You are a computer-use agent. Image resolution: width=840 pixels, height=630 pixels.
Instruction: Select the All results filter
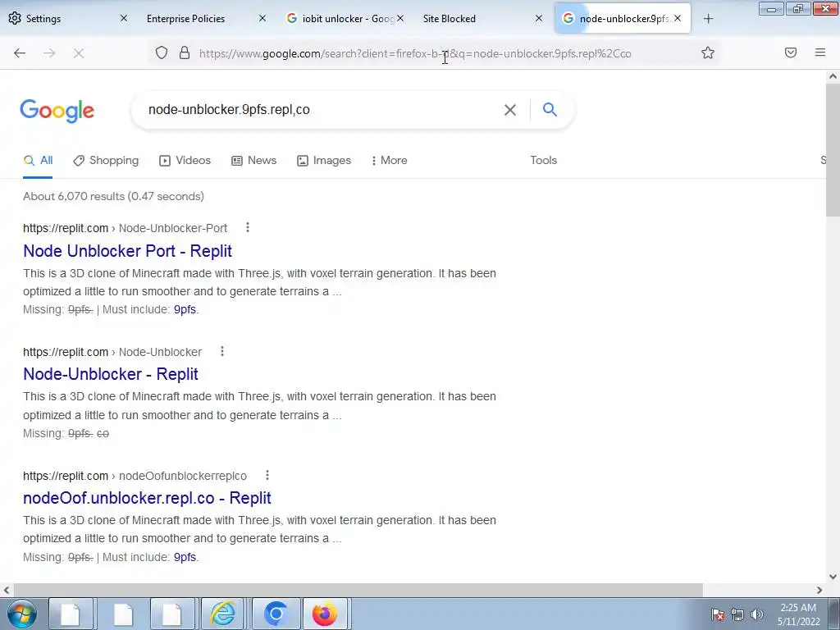coord(38,160)
